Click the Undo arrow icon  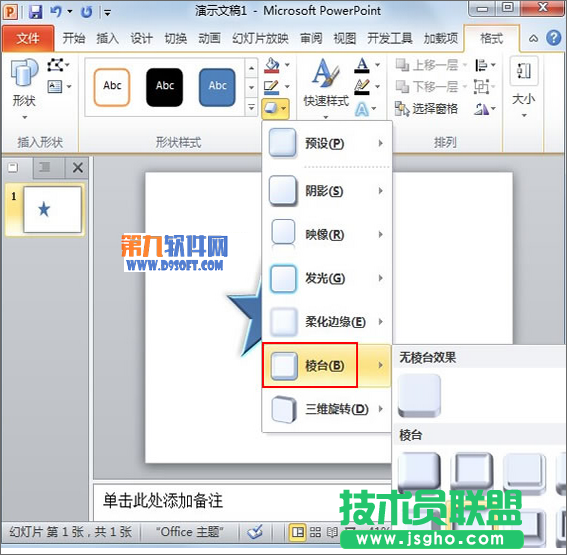[x=56, y=12]
